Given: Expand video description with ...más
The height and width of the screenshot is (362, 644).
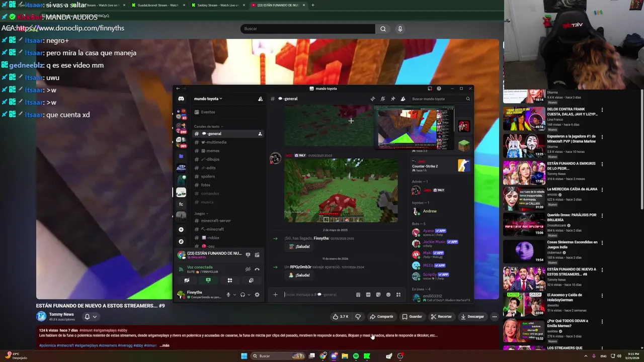Looking at the screenshot, I should (x=165, y=345).
